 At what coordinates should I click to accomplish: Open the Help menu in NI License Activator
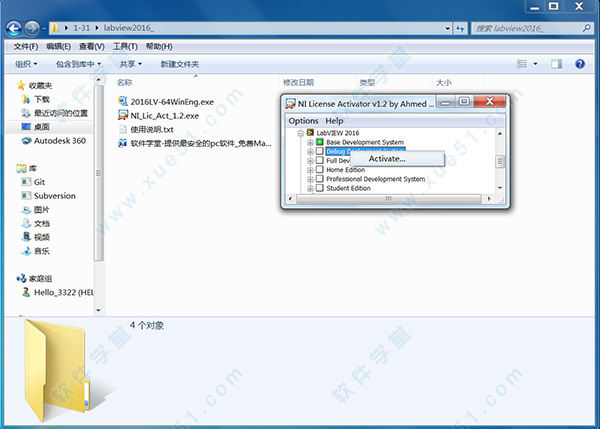[334, 121]
